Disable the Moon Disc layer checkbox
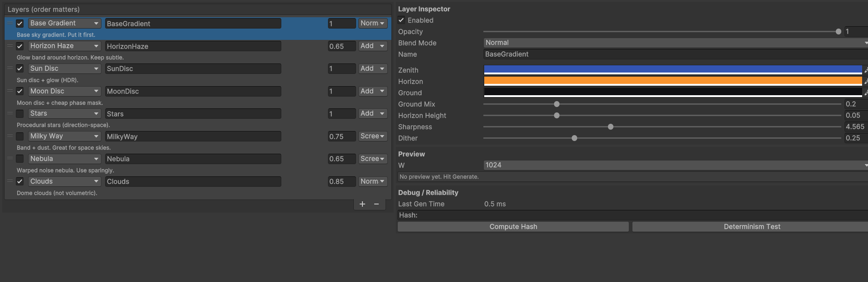868x282 pixels. coord(20,91)
